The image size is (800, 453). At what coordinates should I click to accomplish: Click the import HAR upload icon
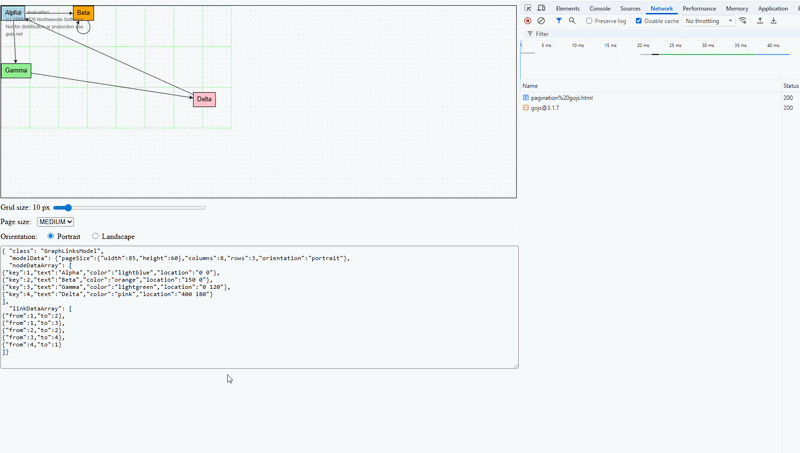tap(759, 20)
